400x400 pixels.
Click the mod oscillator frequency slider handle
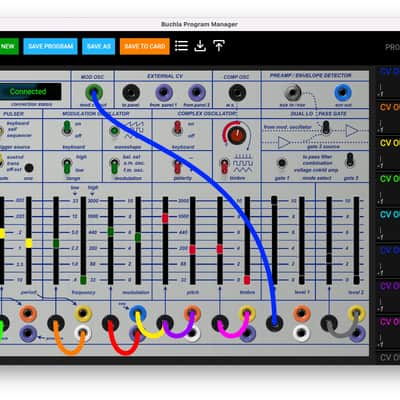[x=83, y=279]
